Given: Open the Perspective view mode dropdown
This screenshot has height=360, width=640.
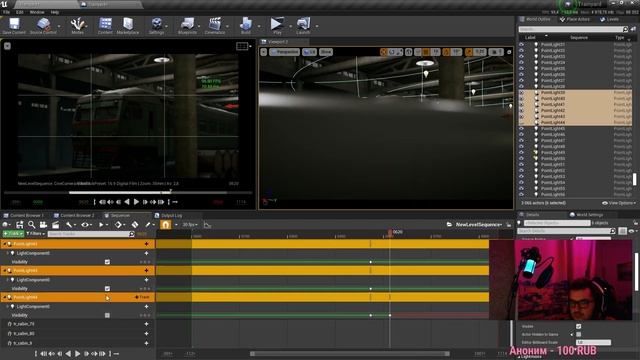Looking at the screenshot, I should [284, 52].
